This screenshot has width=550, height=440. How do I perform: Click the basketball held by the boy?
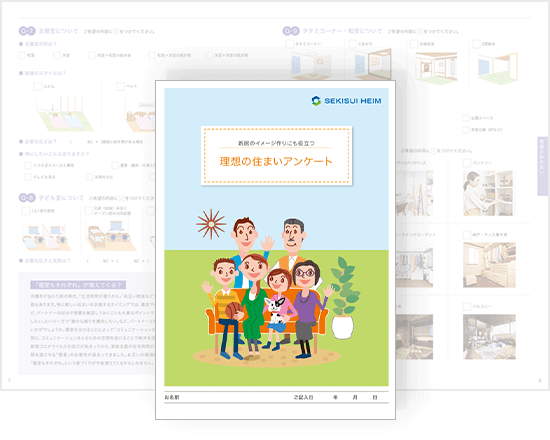point(234,311)
